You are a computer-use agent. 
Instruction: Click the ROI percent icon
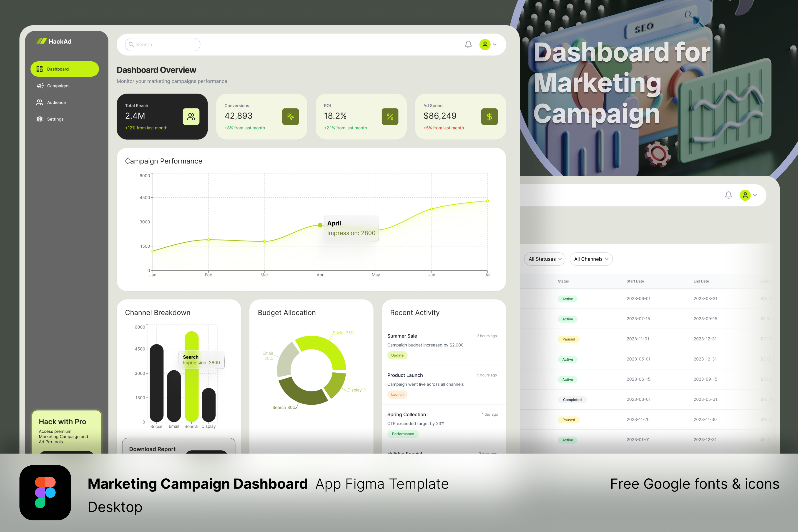pos(390,117)
